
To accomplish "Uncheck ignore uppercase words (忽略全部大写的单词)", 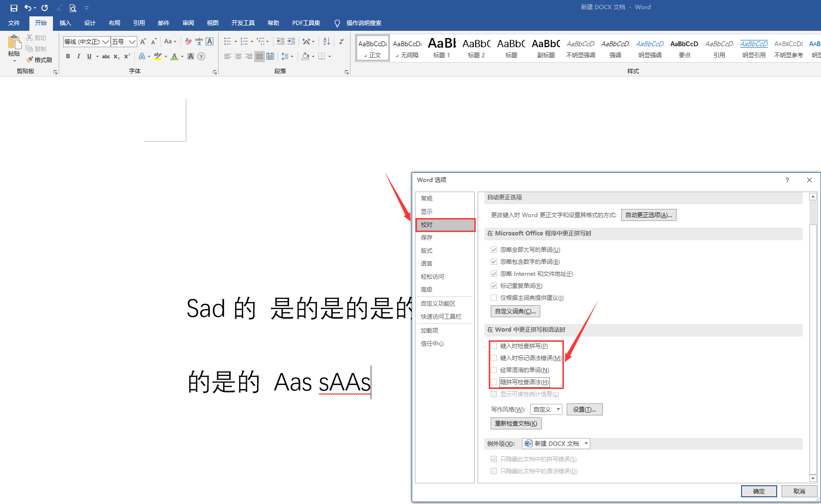I will [x=494, y=249].
